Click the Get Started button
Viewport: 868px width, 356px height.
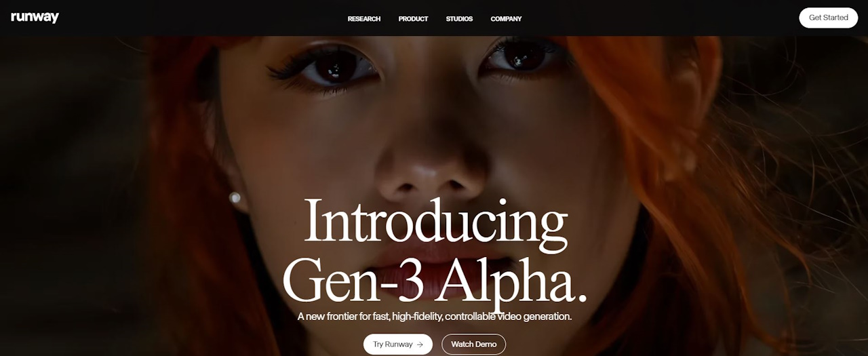828,18
